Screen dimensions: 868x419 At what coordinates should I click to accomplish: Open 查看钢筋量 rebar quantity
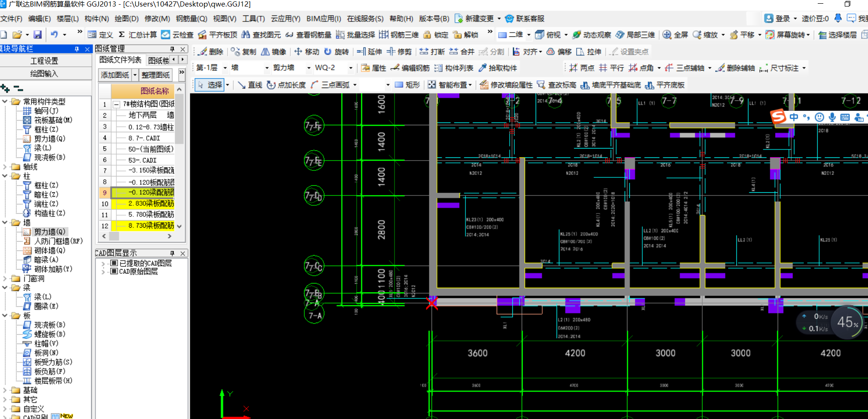pos(308,34)
